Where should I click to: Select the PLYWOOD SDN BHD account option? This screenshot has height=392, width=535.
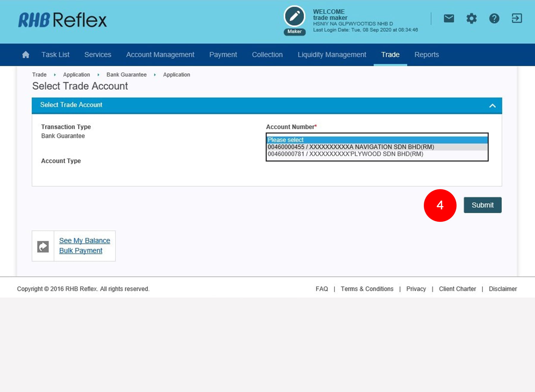pos(345,154)
